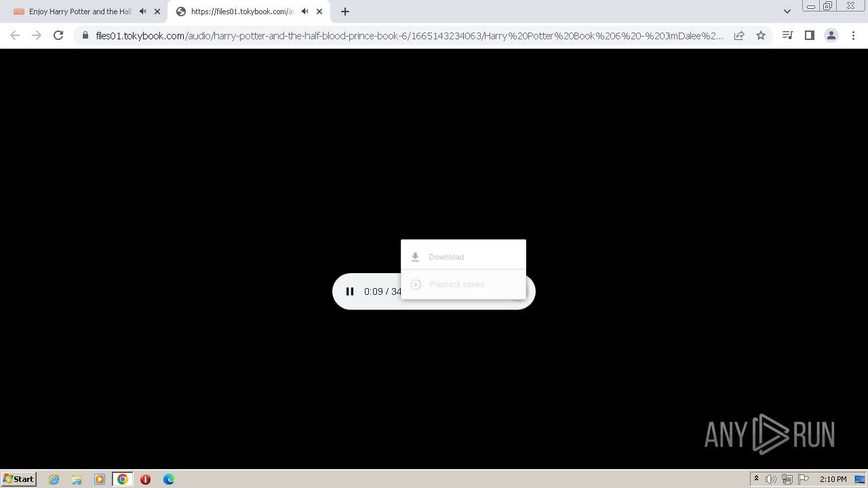The width and height of the screenshot is (868, 488).
Task: Click the show desktop button
Action: click(860, 479)
